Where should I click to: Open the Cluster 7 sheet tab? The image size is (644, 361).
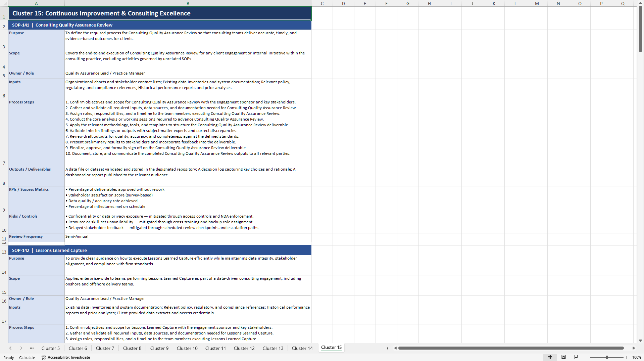[x=105, y=348]
